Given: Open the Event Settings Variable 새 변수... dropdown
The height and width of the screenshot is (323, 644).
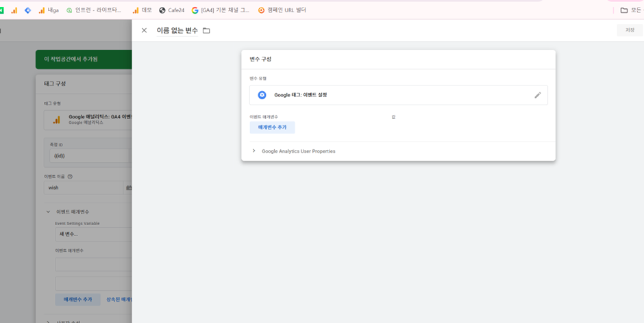Looking at the screenshot, I should coord(94,234).
